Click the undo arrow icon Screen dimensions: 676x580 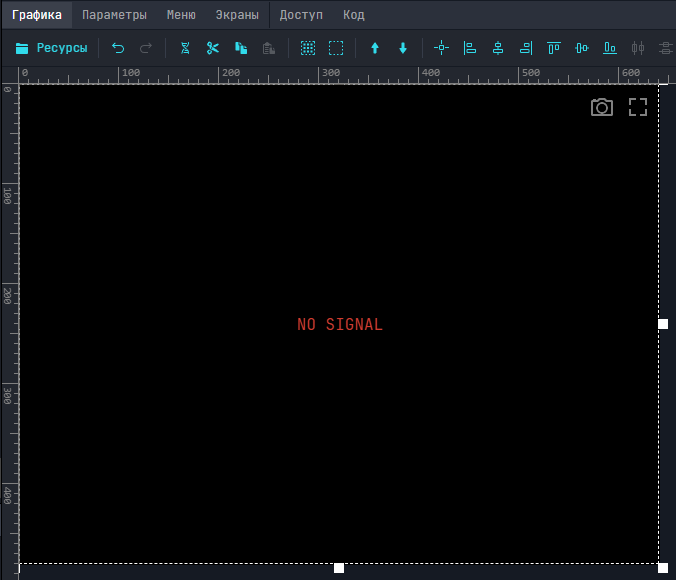118,48
